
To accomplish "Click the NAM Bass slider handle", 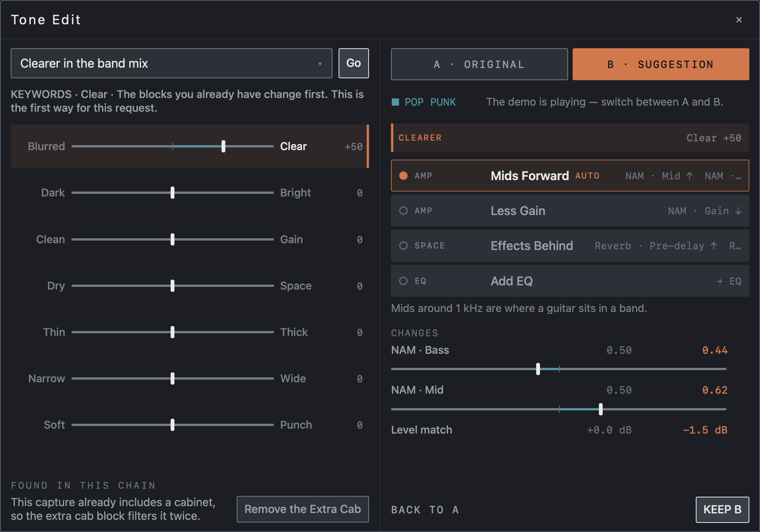I will coord(538,369).
